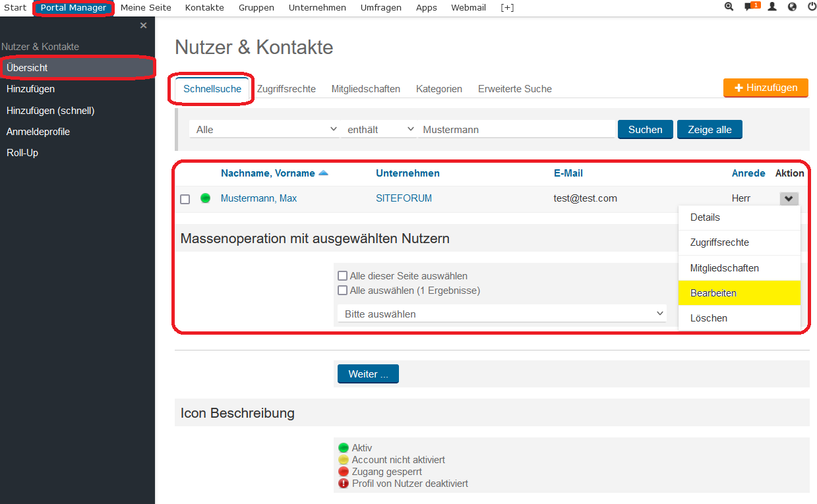This screenshot has height=504, width=817.
Task: Select 'Bearbeiten' in the action menu
Action: [x=713, y=293]
